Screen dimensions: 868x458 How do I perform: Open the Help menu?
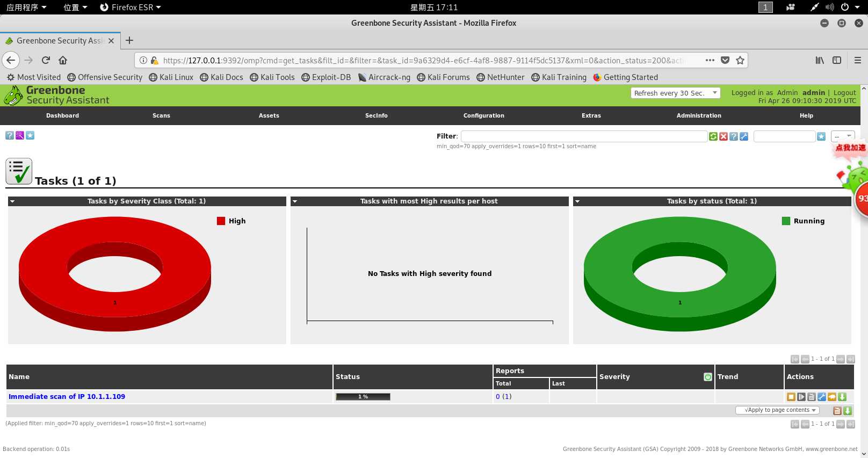(806, 115)
